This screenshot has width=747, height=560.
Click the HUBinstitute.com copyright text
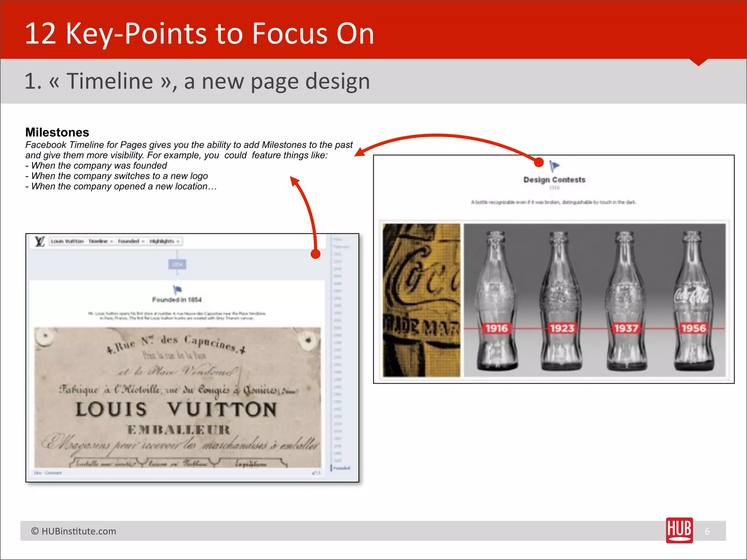(74, 531)
